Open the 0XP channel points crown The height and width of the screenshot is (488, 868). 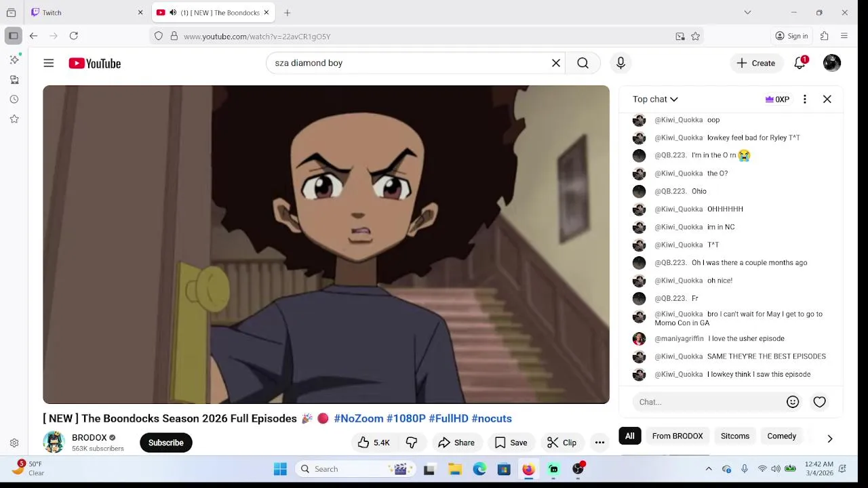[x=777, y=99]
